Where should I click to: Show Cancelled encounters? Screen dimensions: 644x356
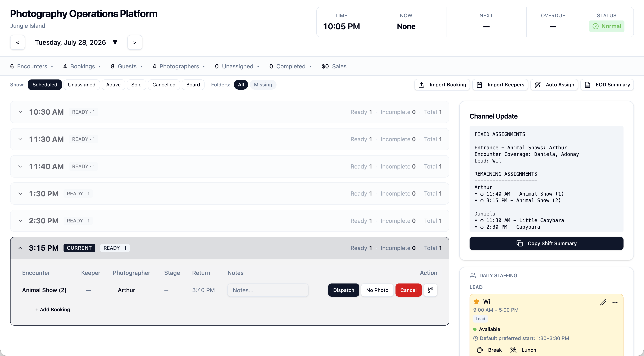(164, 85)
